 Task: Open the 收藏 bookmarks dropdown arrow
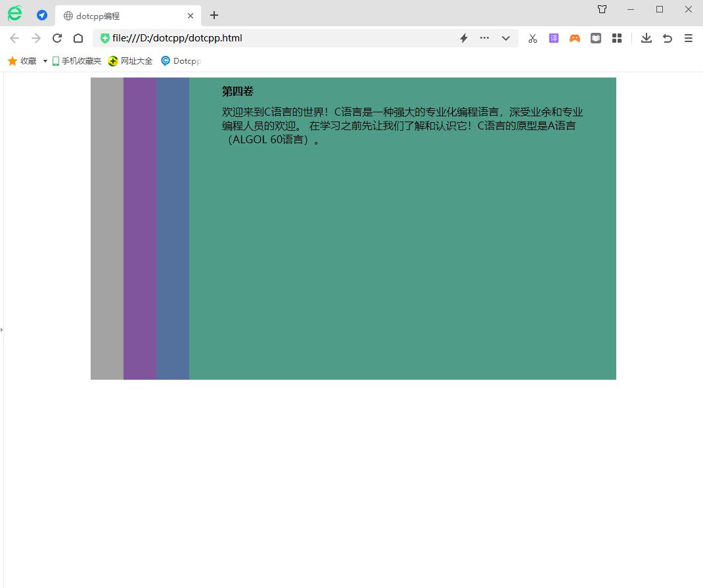[x=45, y=60]
